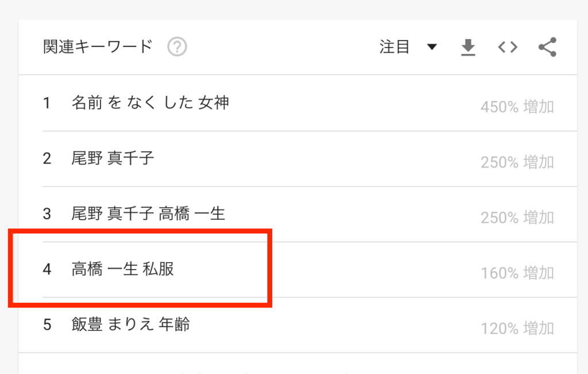Open the 飯豊 まりえ 年齢 keyword
The image size is (588, 374).
[131, 324]
